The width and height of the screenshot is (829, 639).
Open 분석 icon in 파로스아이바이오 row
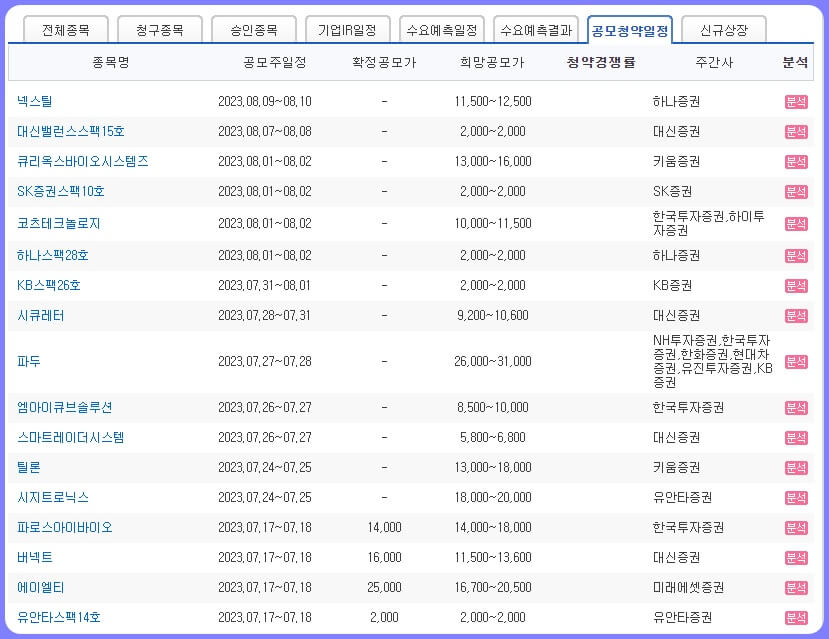[x=796, y=528]
